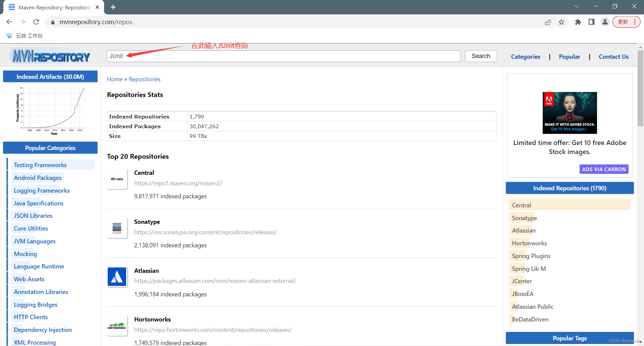
Task: Click Popular Tags header
Action: [570, 338]
